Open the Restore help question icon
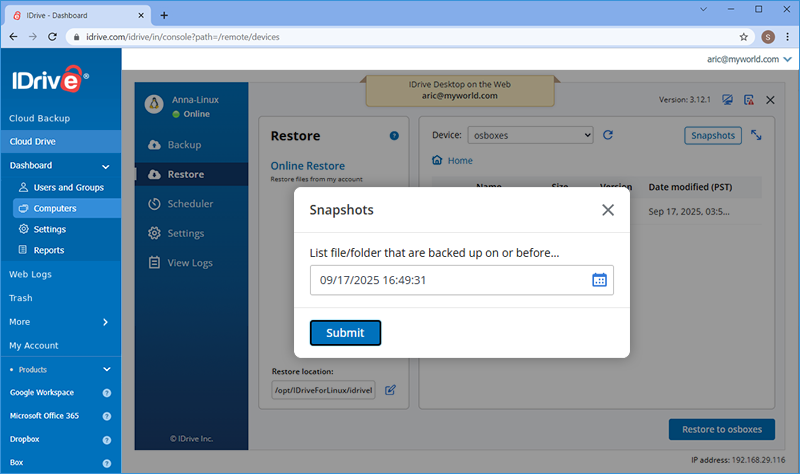Screen dimensions: 800x474 click(394, 136)
